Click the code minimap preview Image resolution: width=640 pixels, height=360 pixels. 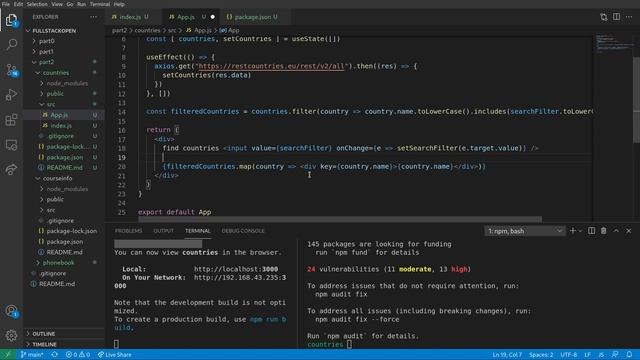[613, 44]
